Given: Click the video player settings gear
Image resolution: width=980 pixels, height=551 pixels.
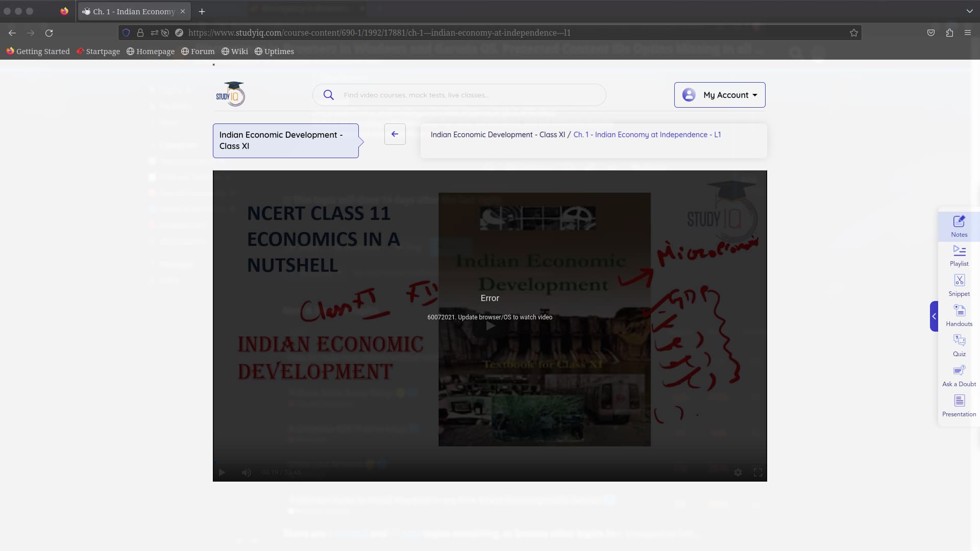Looking at the screenshot, I should coord(738,472).
